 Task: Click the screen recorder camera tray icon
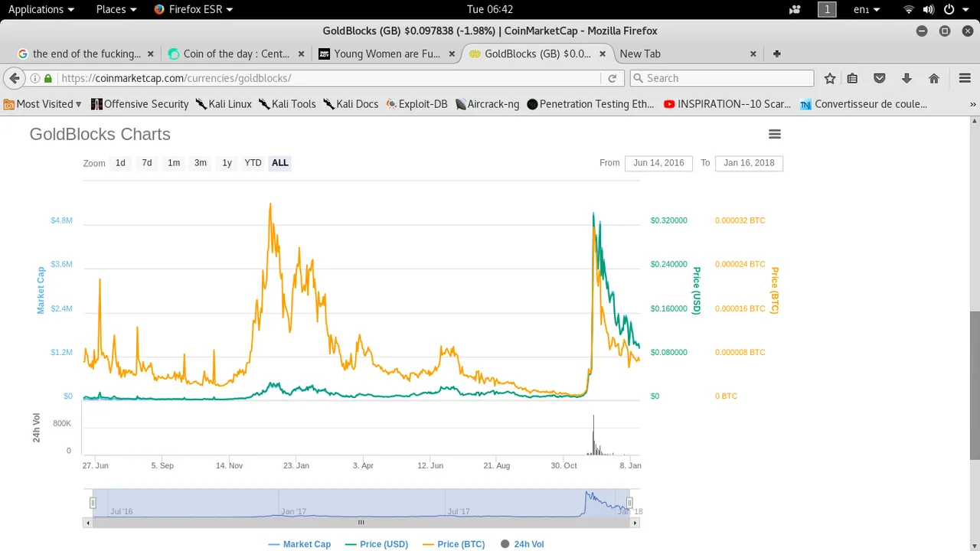click(795, 9)
